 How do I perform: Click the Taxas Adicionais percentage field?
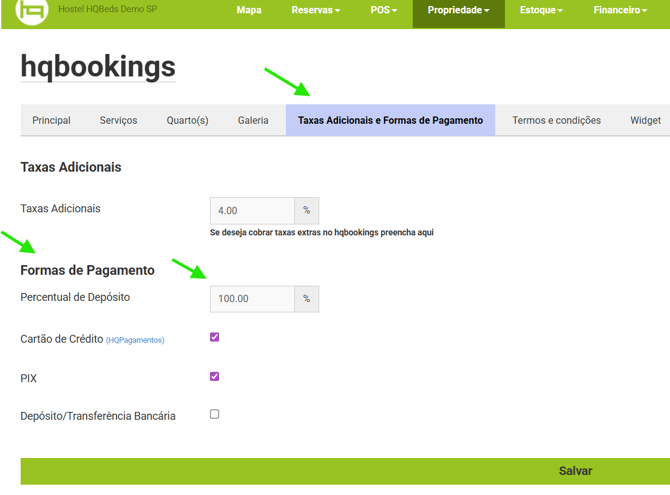(x=252, y=211)
